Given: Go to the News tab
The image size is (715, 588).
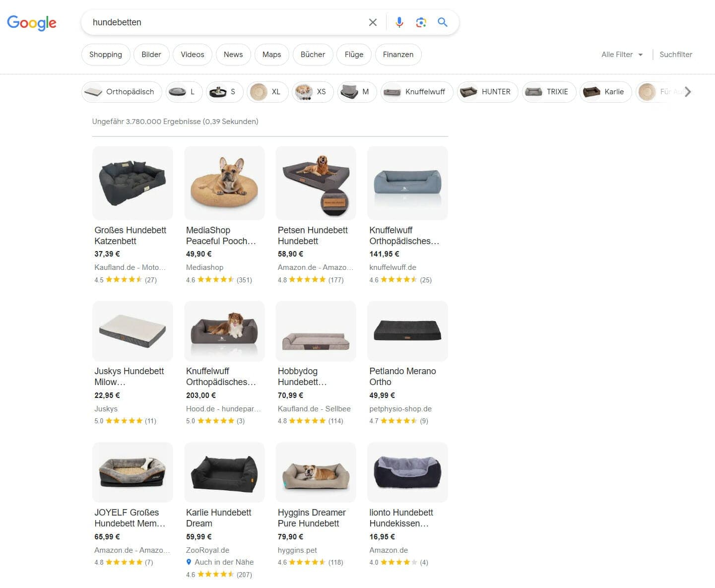Looking at the screenshot, I should click(x=233, y=55).
